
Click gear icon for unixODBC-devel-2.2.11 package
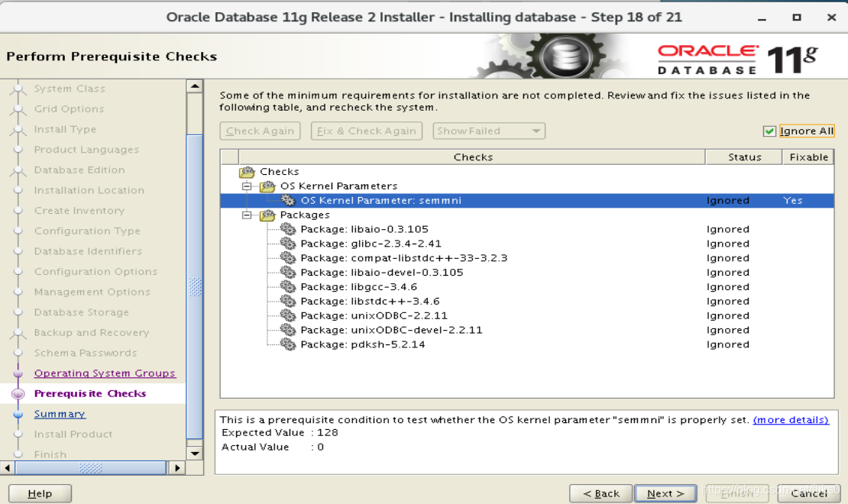click(x=288, y=330)
